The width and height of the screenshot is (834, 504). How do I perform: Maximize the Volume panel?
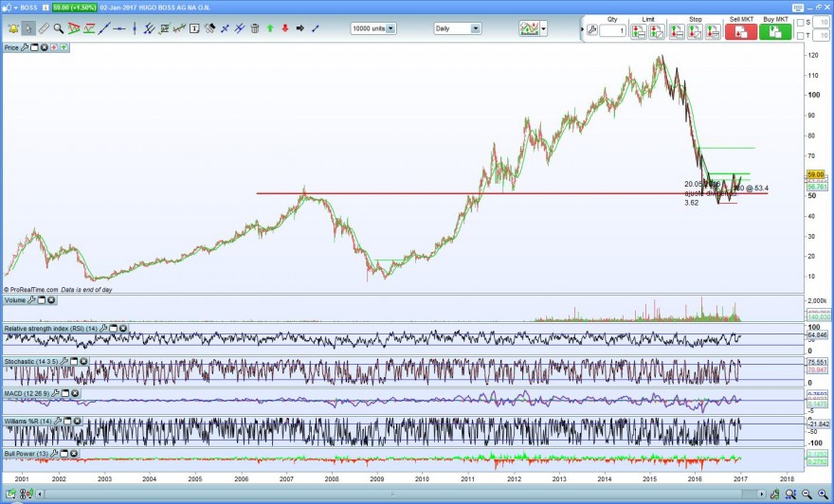(x=42, y=300)
